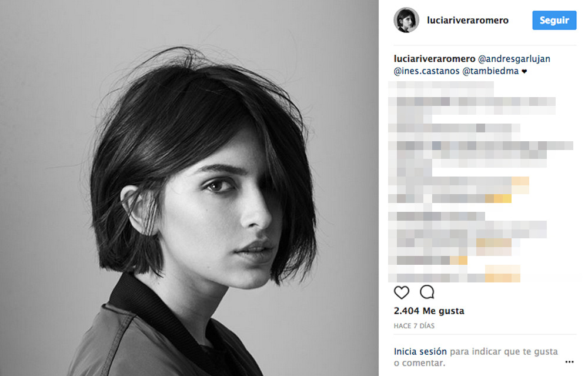This screenshot has height=376, width=588.
Task: Visit the tagged @ines.castanos profile
Action: click(426, 71)
